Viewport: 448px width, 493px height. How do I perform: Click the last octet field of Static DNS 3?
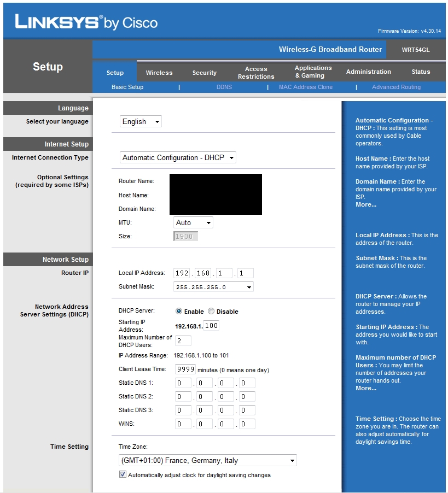point(247,410)
